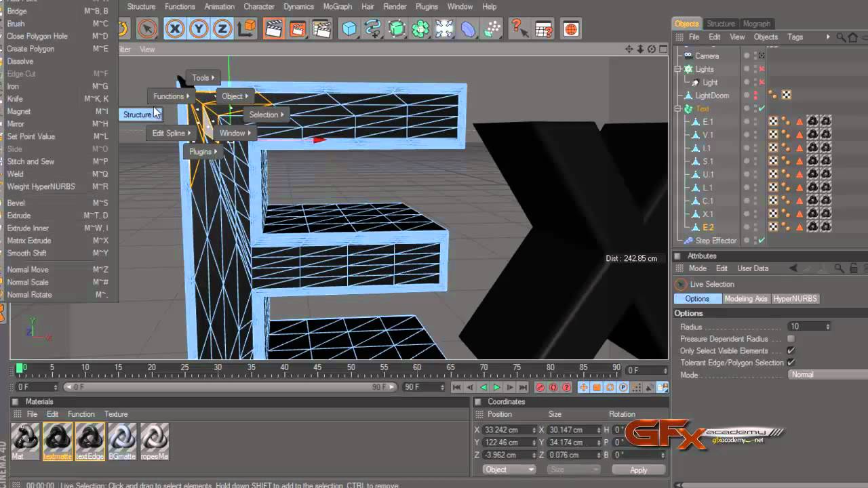Toggle Step Effector's green enable checkmark

click(762, 241)
